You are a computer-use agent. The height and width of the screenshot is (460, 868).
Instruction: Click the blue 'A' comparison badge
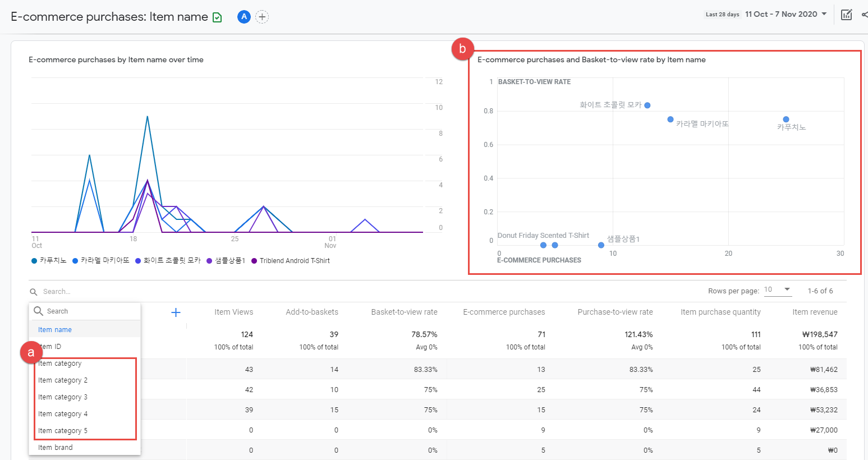tap(244, 17)
